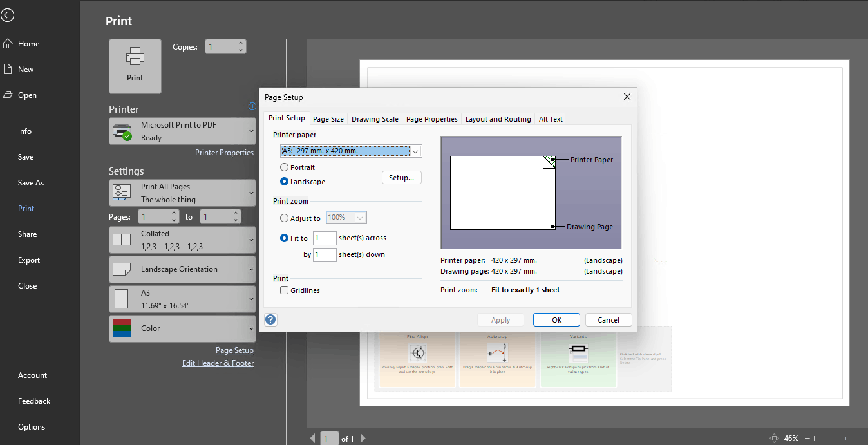The width and height of the screenshot is (868, 445).
Task: Click the Help question mark in Page Setup
Action: pyautogui.click(x=270, y=319)
